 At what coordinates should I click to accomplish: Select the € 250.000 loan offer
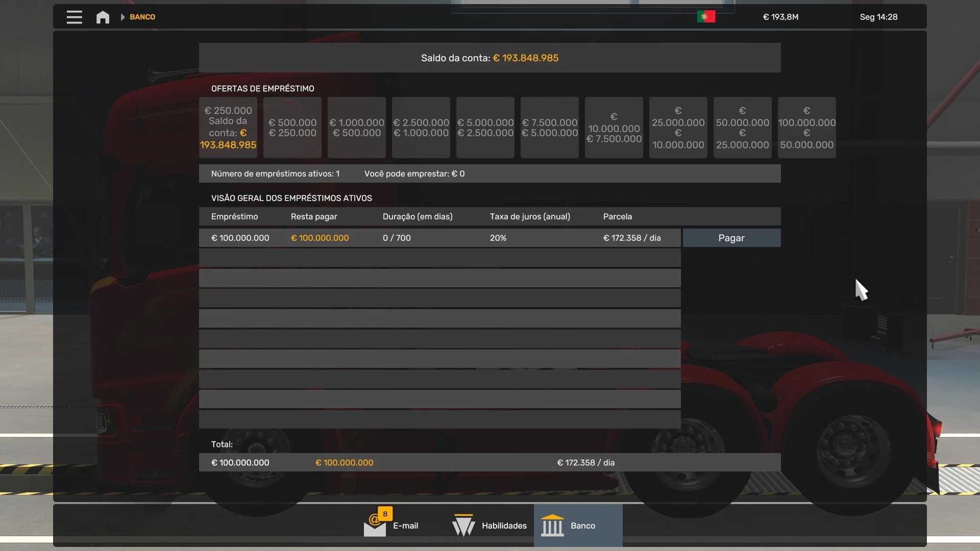(228, 128)
